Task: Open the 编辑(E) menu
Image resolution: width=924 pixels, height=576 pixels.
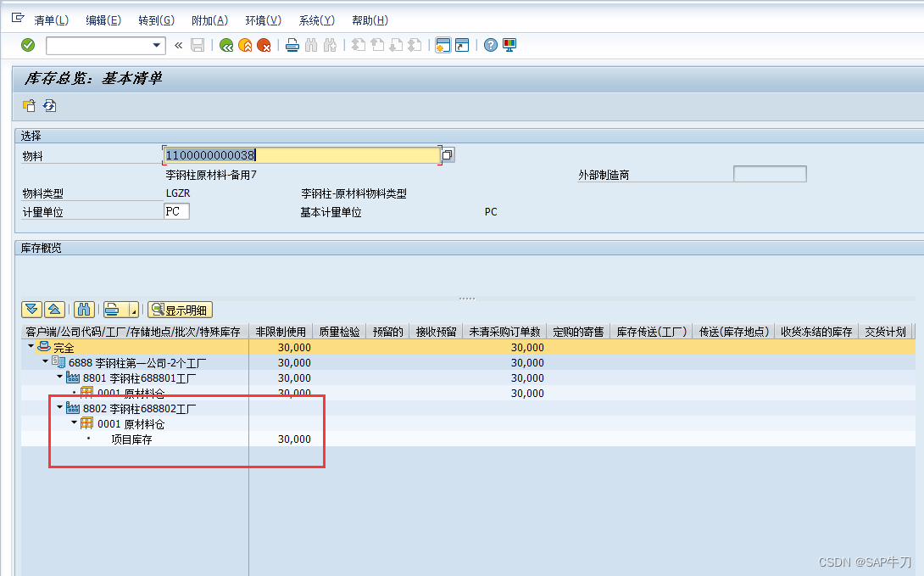Action: [103, 20]
